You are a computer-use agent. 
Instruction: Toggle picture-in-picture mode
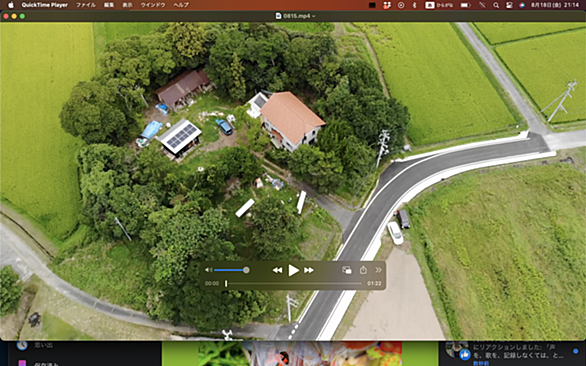347,270
